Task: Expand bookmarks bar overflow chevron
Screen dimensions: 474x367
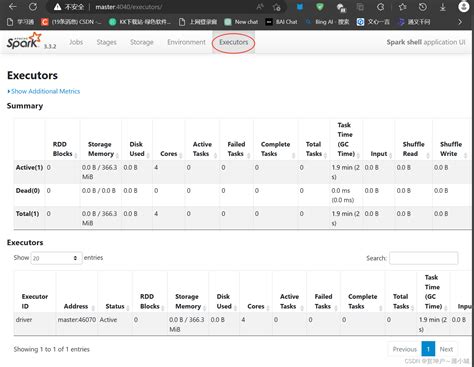Action: [460, 22]
